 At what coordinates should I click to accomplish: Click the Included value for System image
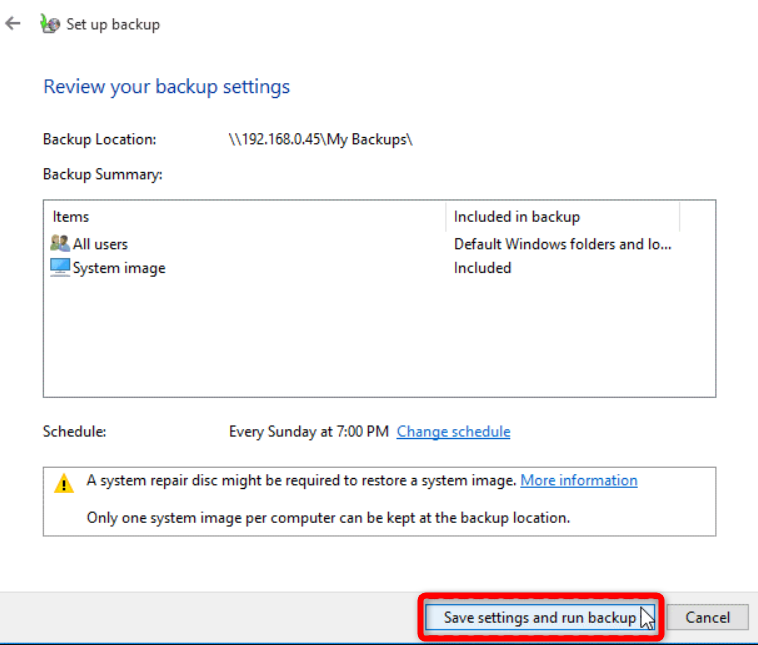coord(482,268)
